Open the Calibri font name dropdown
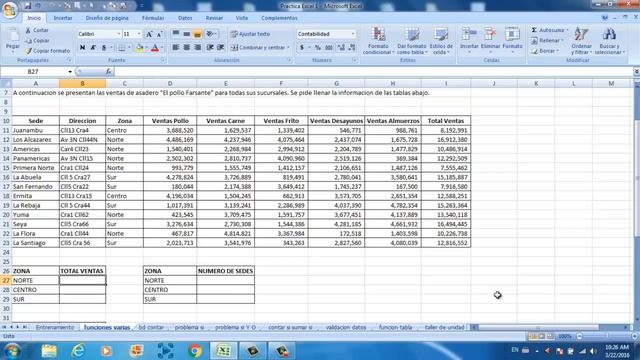 pyautogui.click(x=119, y=34)
